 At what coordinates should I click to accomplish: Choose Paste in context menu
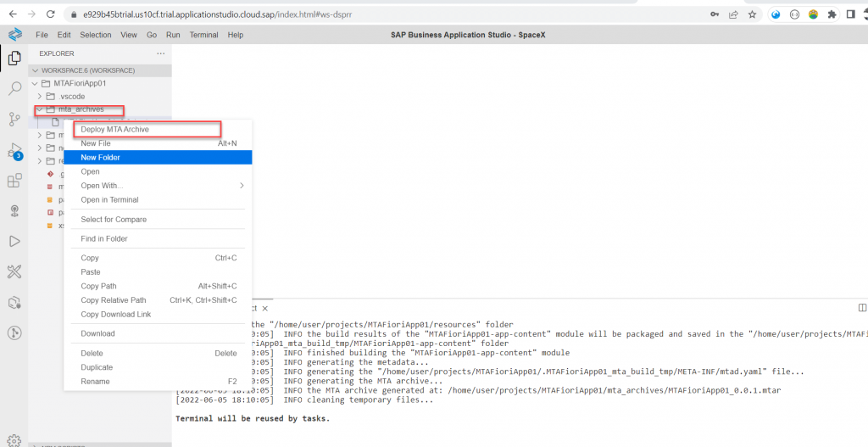tap(159, 272)
